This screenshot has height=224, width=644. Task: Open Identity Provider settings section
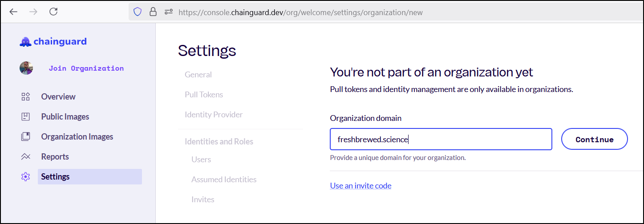point(214,115)
